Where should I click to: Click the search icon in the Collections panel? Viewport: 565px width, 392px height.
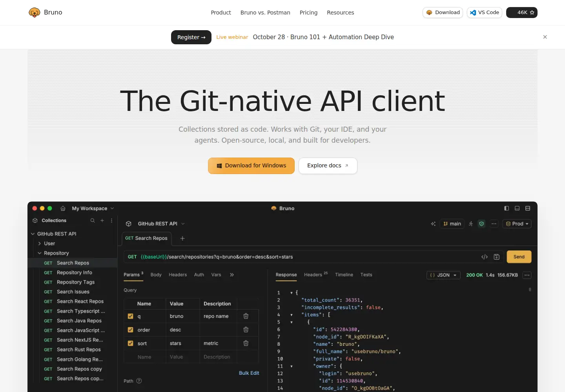(x=93, y=221)
